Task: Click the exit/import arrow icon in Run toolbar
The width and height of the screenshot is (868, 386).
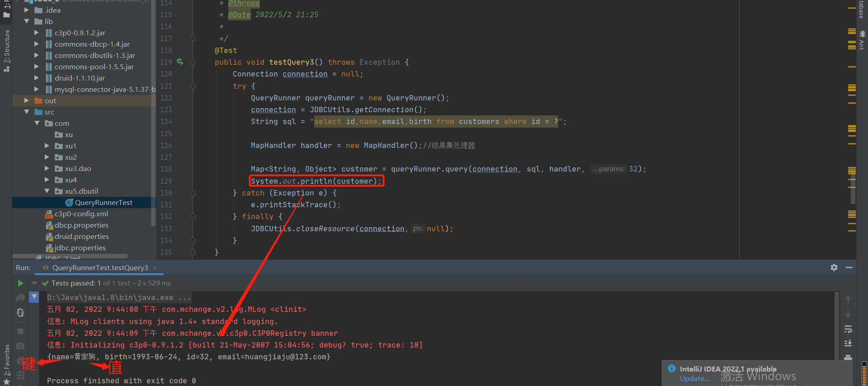Action: (x=20, y=375)
